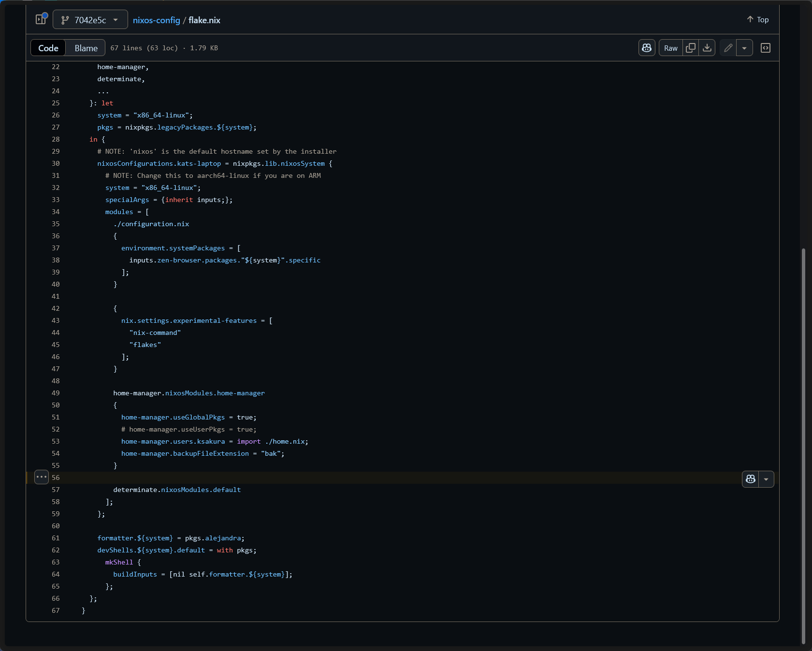Download the raw file icon
This screenshot has width=812, height=651.
(707, 48)
